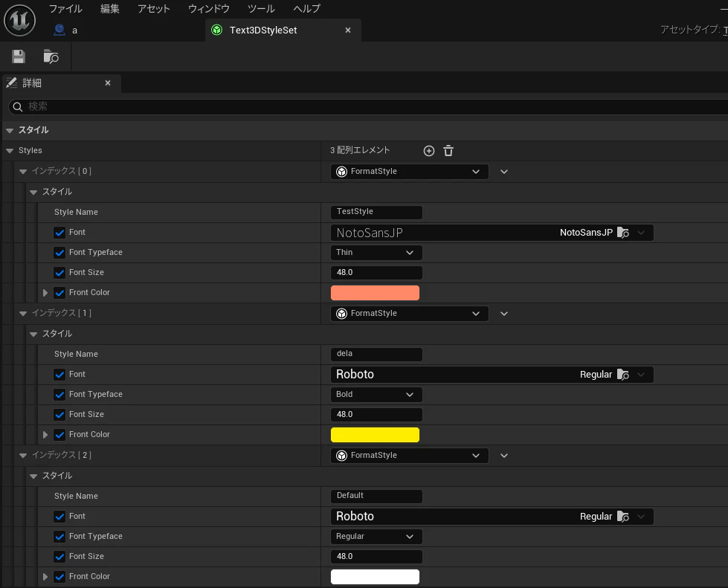Expand Front Color details for Default style
Image resolution: width=728 pixels, height=588 pixels.
[x=45, y=577]
